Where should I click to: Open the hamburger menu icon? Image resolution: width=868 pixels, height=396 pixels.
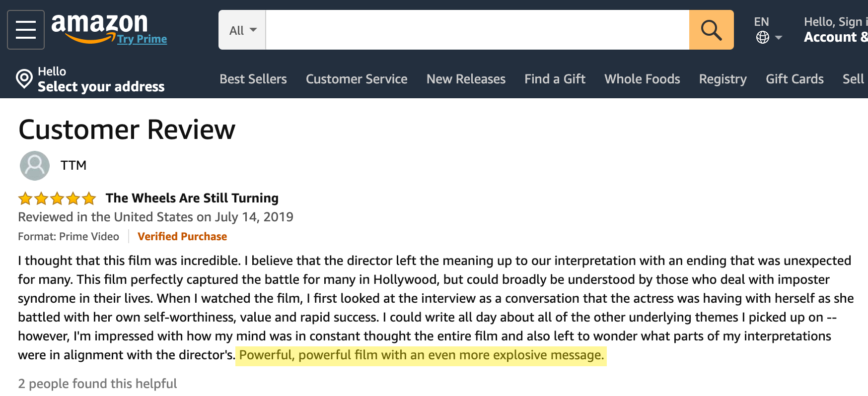tap(26, 30)
